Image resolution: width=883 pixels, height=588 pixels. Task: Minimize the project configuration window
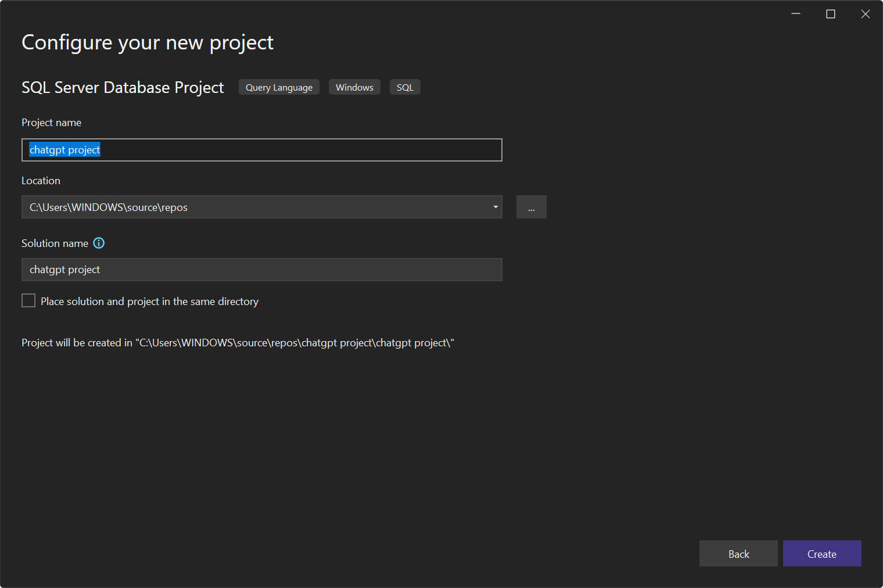[796, 14]
